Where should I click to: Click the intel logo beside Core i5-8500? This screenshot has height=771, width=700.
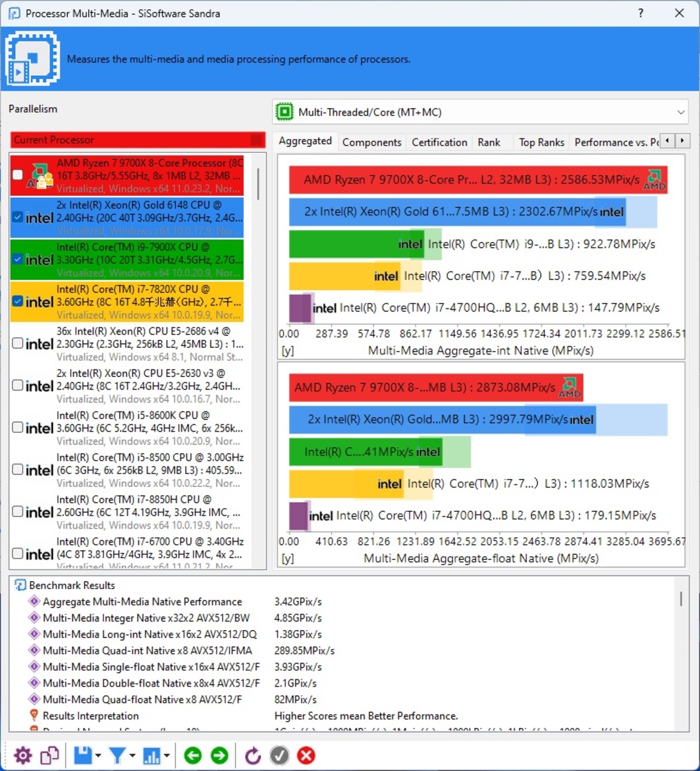[40, 470]
